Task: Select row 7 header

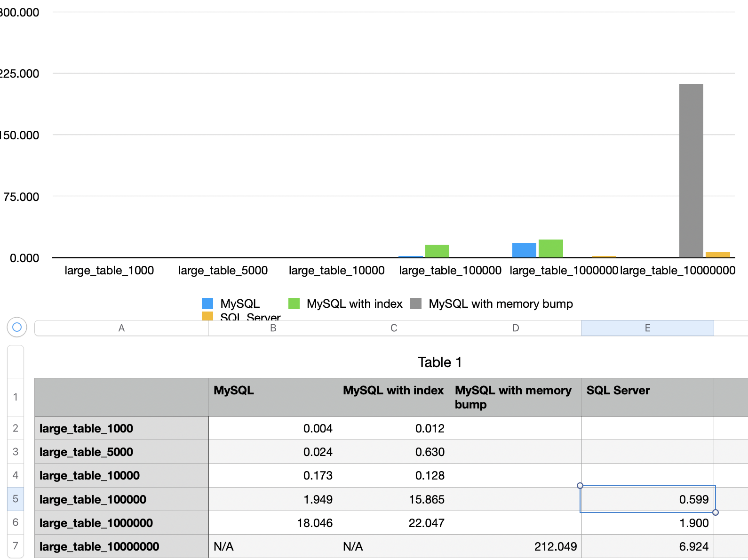Action: pos(16,546)
